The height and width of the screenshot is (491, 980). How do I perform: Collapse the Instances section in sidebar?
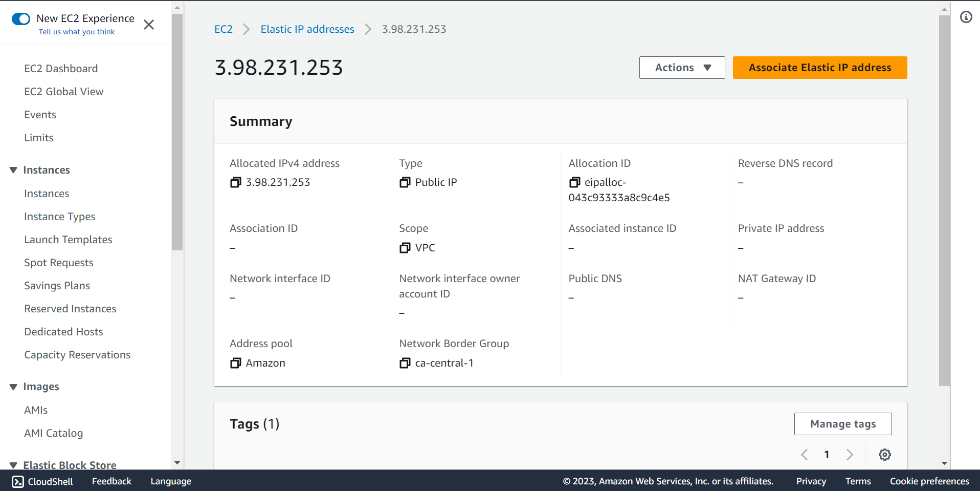[14, 170]
